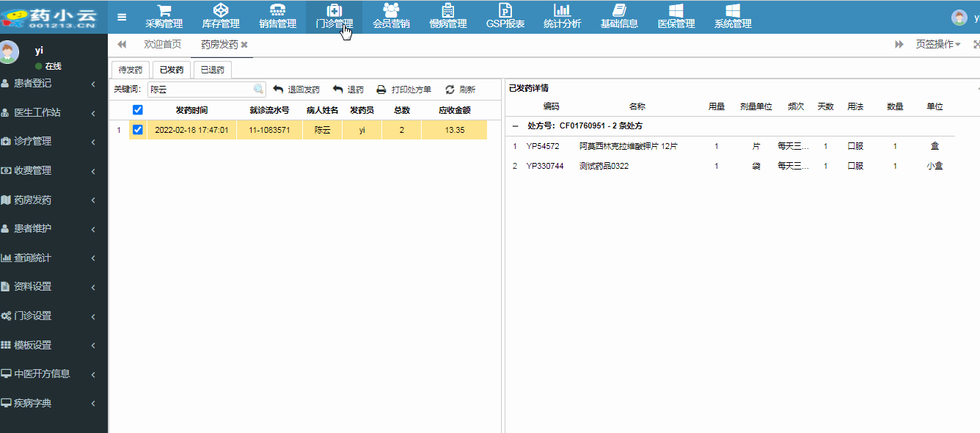Click the 在线 online status indicator
The width and height of the screenshot is (980, 433).
click(x=48, y=66)
